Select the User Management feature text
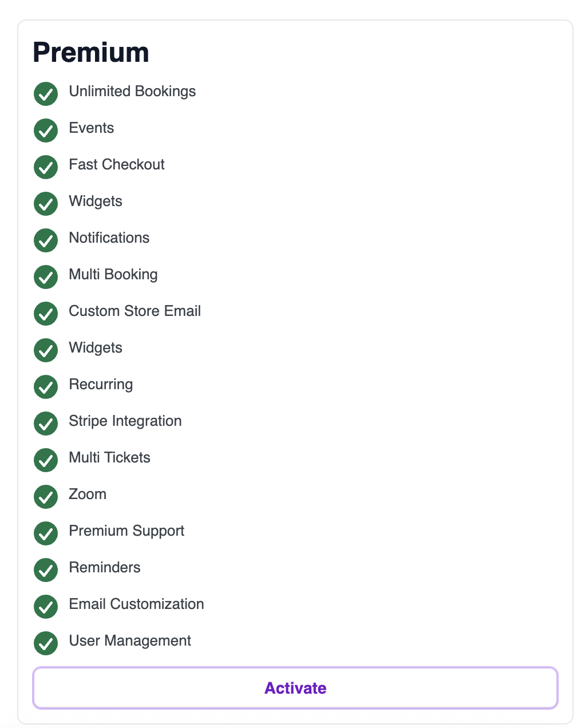 click(x=130, y=640)
